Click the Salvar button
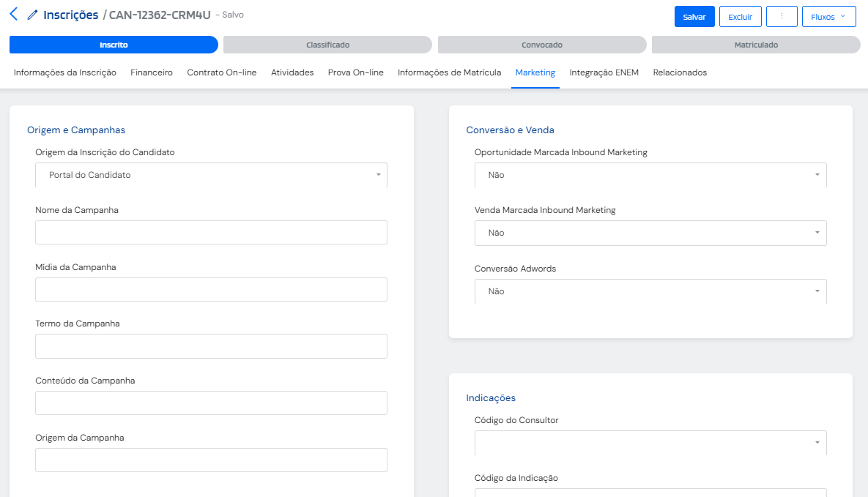This screenshot has width=868, height=497. (694, 17)
